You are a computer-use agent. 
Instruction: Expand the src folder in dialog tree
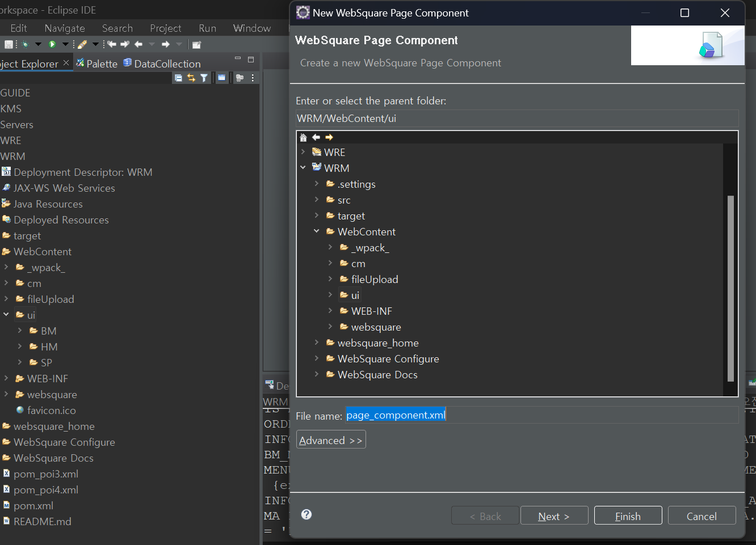(317, 200)
